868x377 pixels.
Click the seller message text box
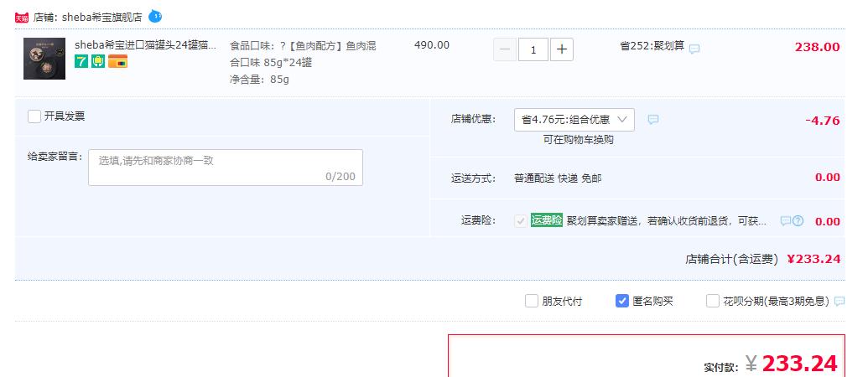click(x=226, y=168)
